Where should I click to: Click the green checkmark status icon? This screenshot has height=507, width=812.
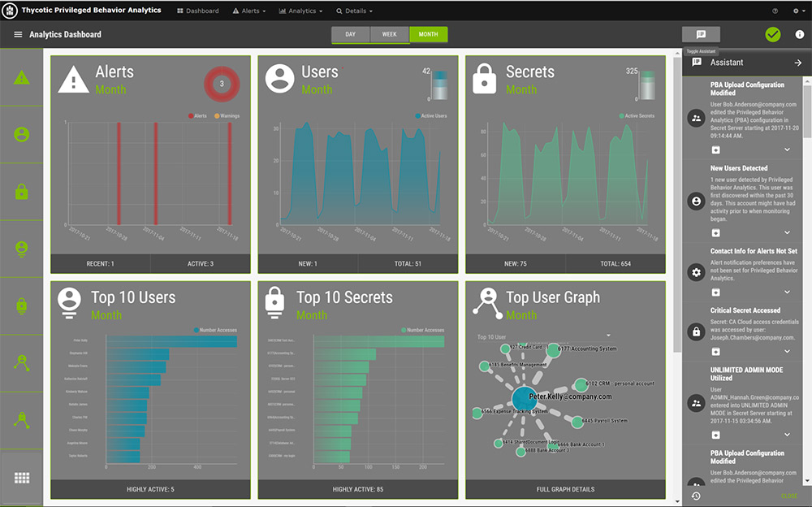click(x=773, y=34)
